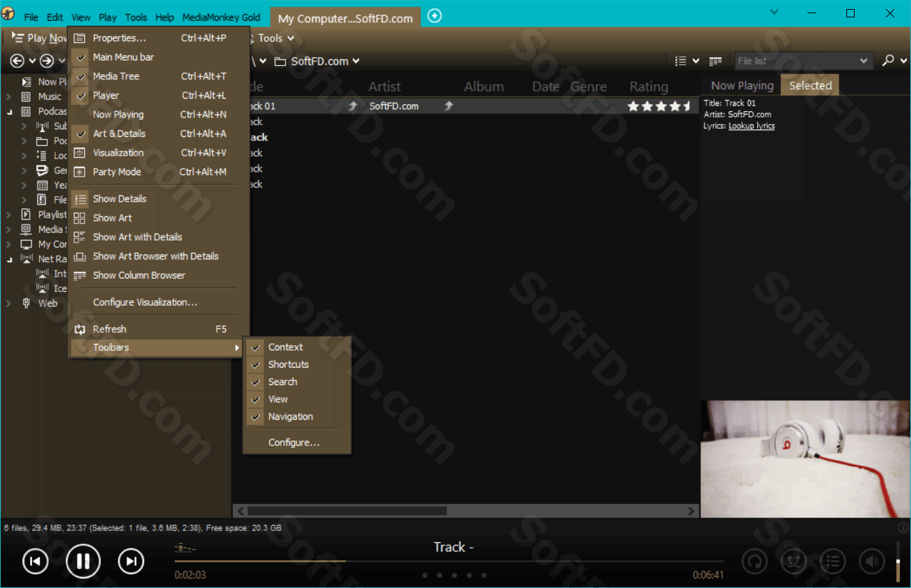Switch to the Selected tab
The width and height of the screenshot is (911, 588).
click(x=810, y=85)
